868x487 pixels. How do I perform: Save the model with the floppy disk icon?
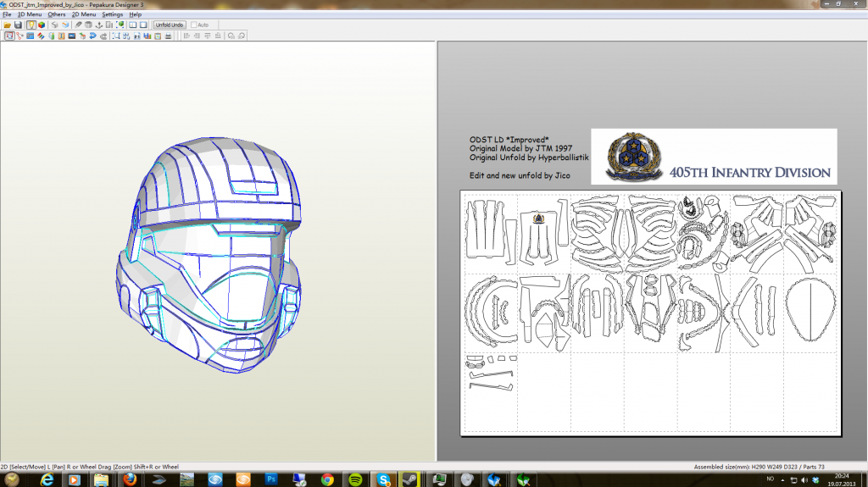tap(18, 25)
